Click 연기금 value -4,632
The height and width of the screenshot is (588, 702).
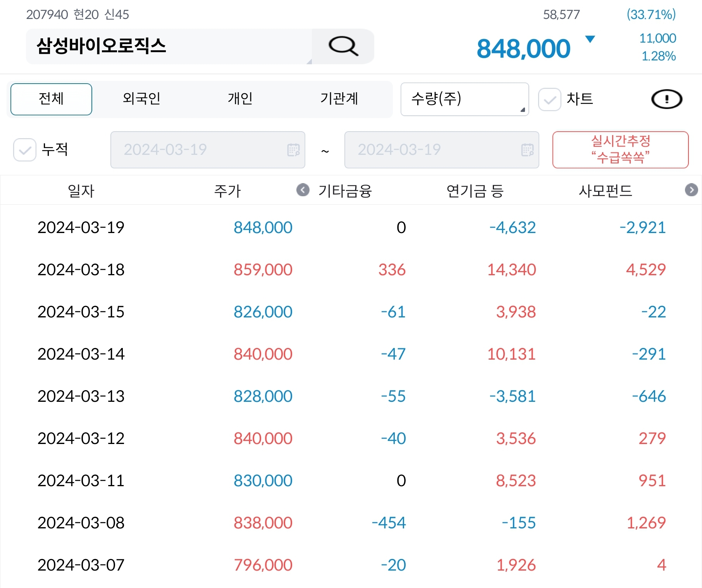pos(513,227)
